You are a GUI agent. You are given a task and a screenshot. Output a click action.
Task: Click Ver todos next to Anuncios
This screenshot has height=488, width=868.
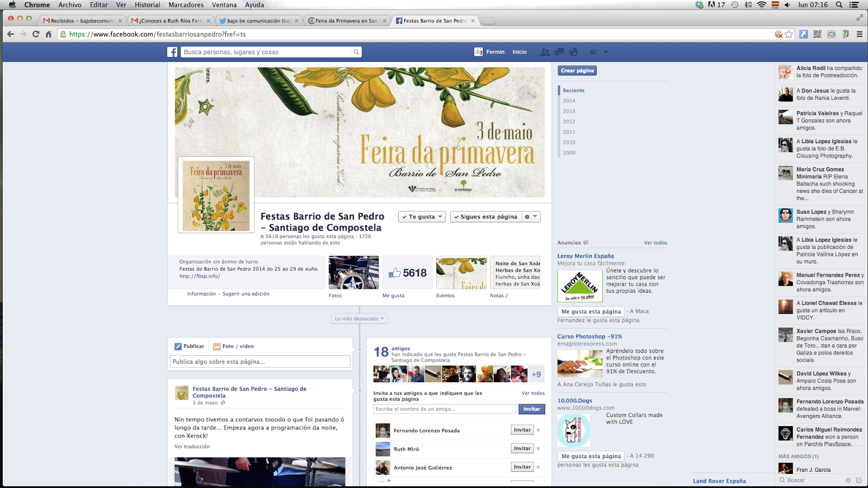tap(655, 243)
